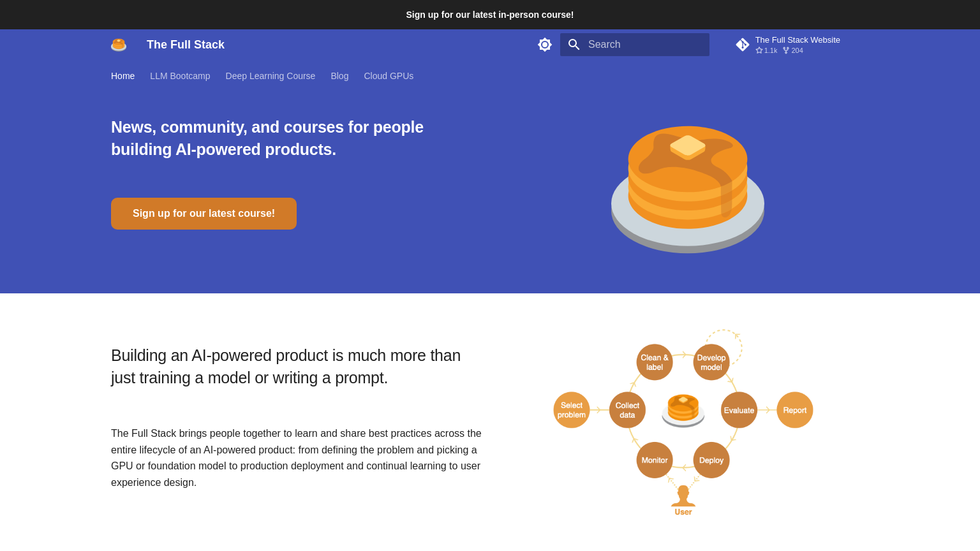Screen dimensions: 980x551
Task: Click the magnifier search icon
Action: tap(574, 45)
